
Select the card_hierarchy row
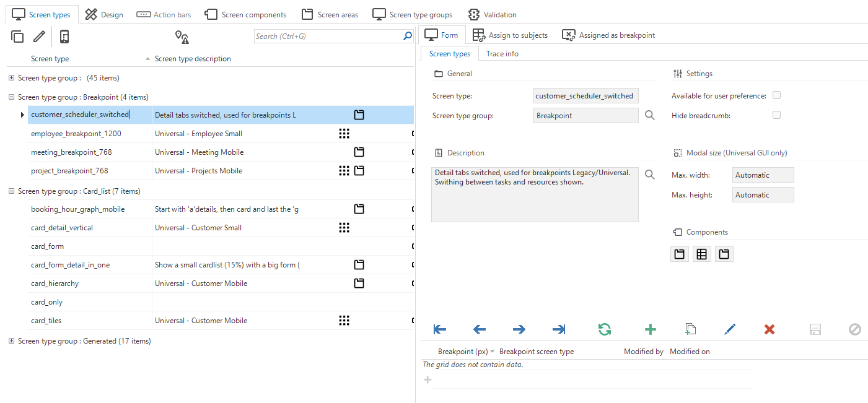point(55,284)
